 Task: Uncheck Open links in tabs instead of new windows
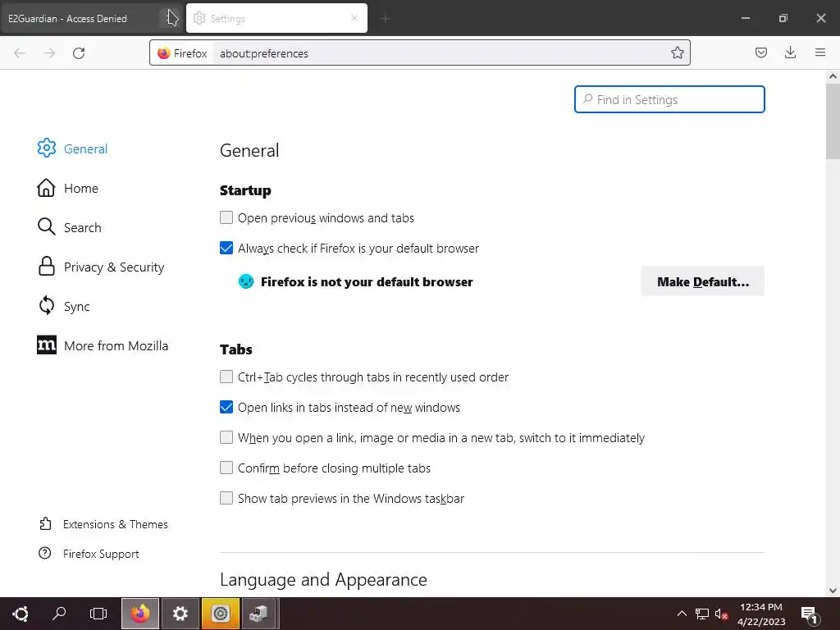[226, 407]
